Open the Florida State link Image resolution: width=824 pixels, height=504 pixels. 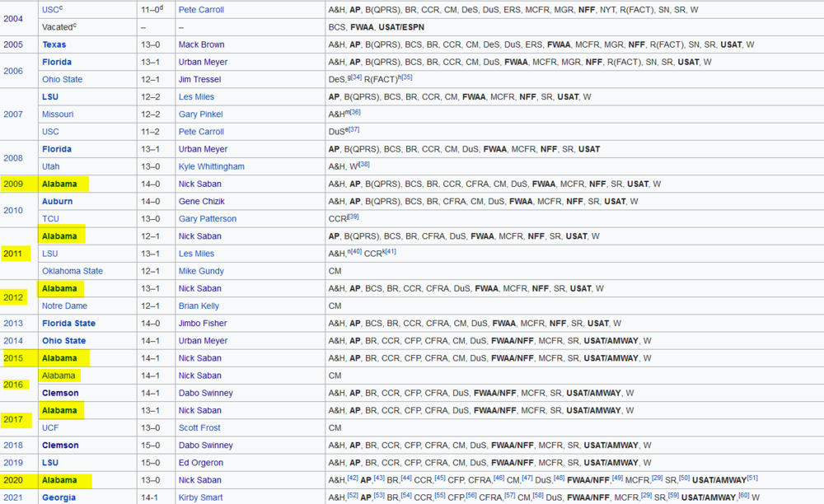click(x=68, y=324)
